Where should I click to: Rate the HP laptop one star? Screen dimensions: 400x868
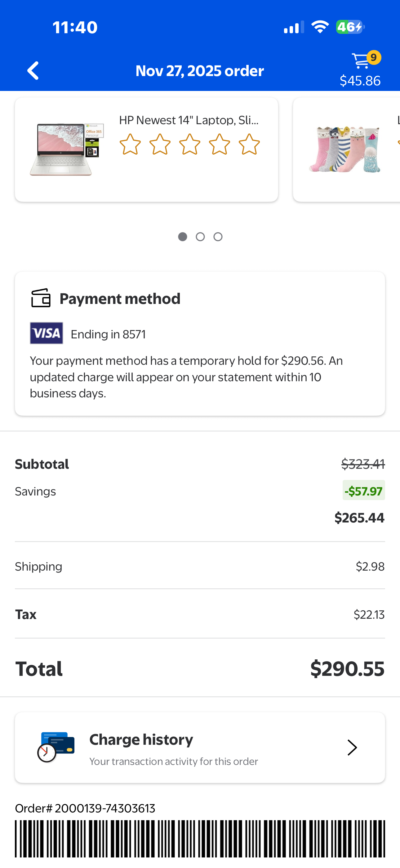pyautogui.click(x=130, y=145)
